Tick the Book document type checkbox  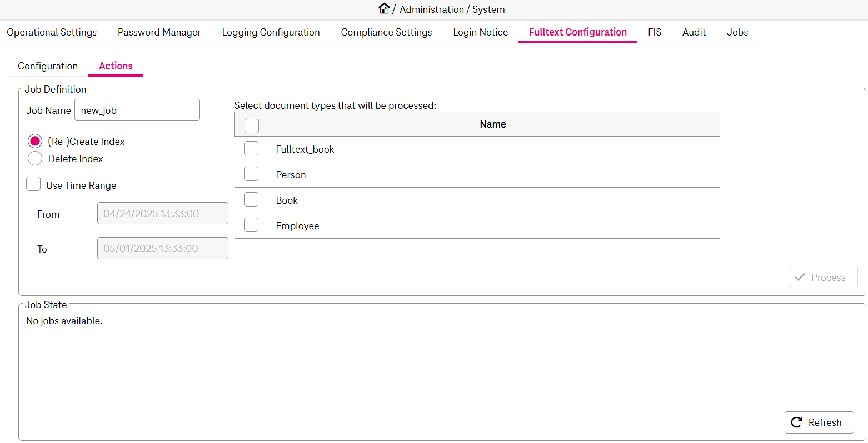click(x=251, y=200)
